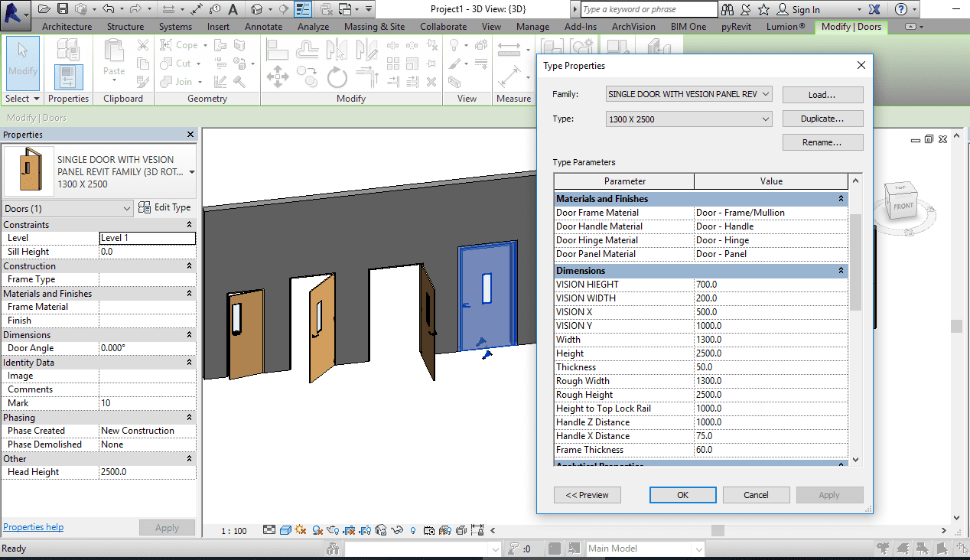Open the Family dropdown in Type Properties
Image resolution: width=970 pixels, height=560 pixels.
tap(688, 94)
